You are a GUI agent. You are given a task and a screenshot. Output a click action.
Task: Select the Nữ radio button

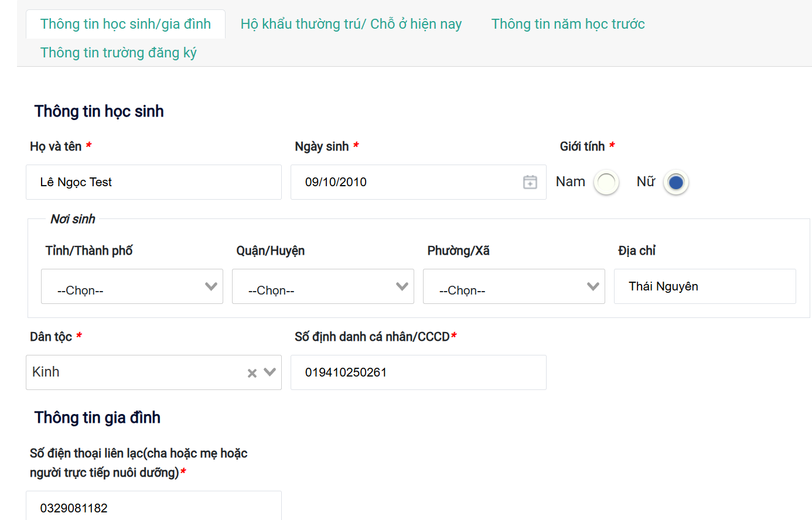[675, 183]
